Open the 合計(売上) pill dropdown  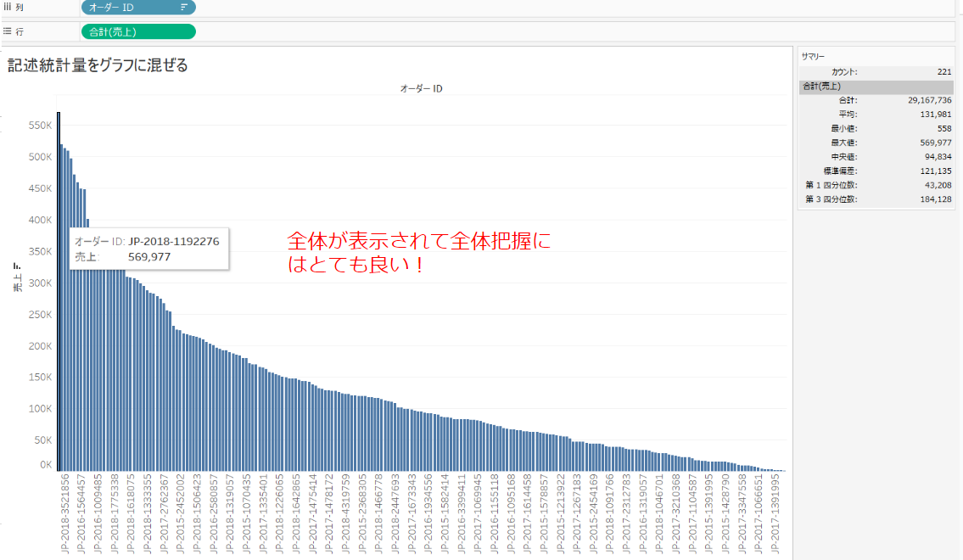click(188, 31)
